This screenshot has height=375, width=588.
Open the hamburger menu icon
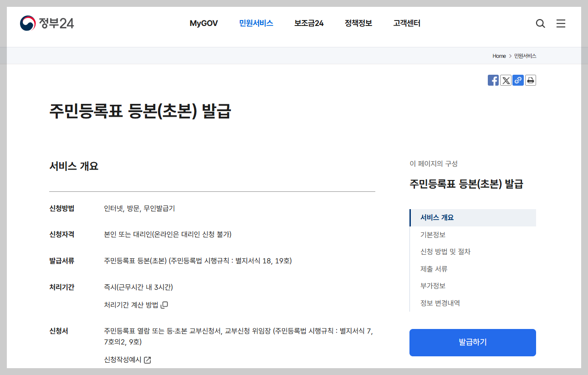pos(561,23)
